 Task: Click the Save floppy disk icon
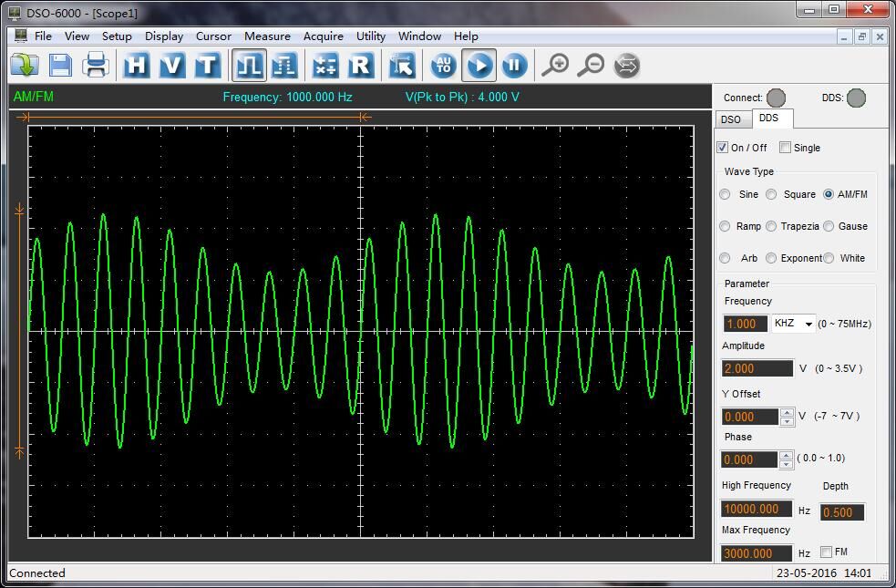click(x=60, y=65)
